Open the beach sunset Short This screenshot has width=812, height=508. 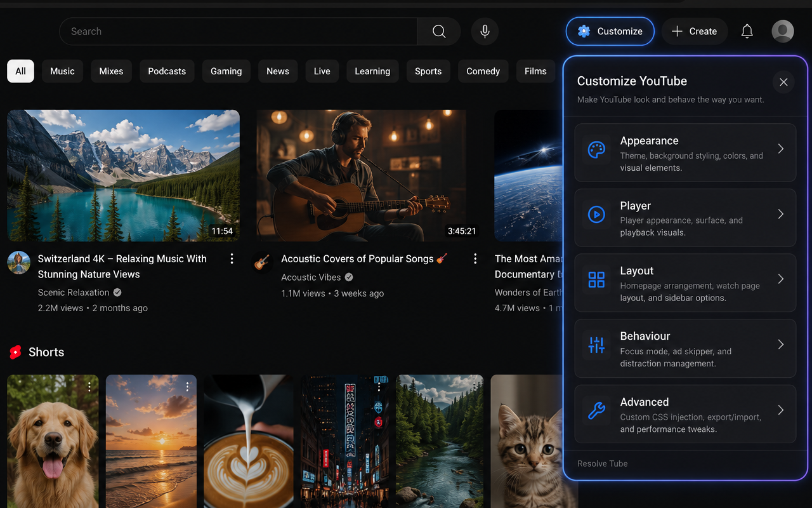point(151,441)
